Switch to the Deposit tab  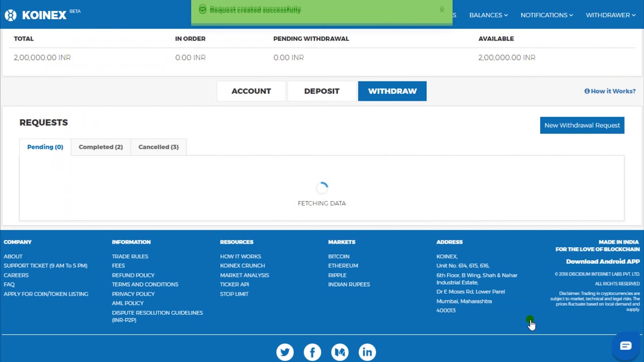pyautogui.click(x=321, y=91)
